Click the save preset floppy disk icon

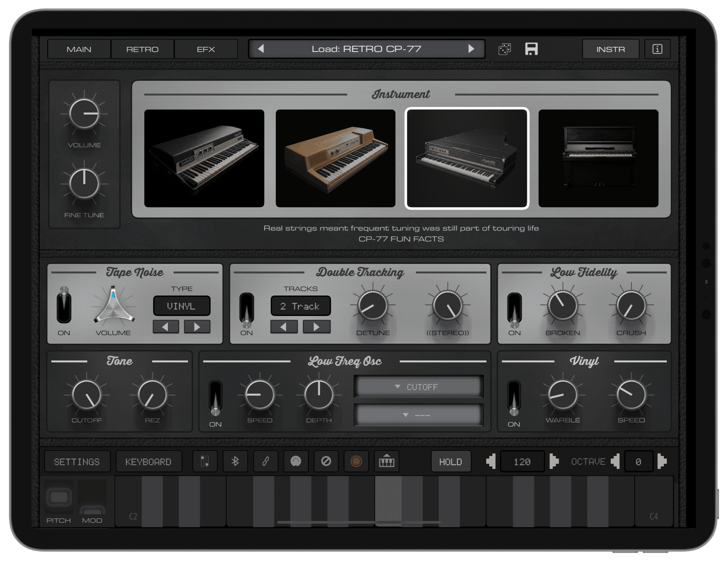click(531, 49)
